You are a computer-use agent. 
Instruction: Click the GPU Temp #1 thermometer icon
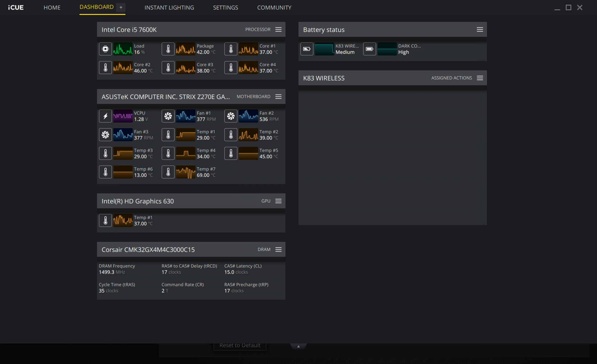[105, 221]
